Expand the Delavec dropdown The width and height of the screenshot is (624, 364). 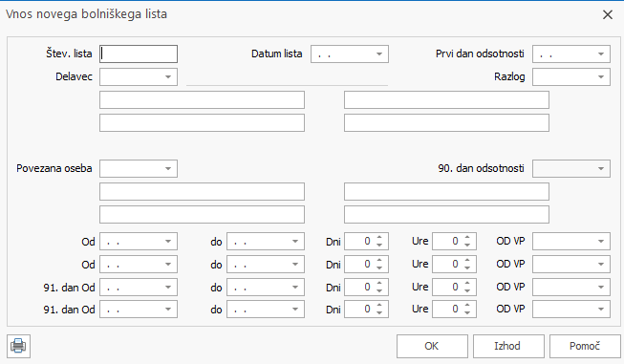(168, 77)
